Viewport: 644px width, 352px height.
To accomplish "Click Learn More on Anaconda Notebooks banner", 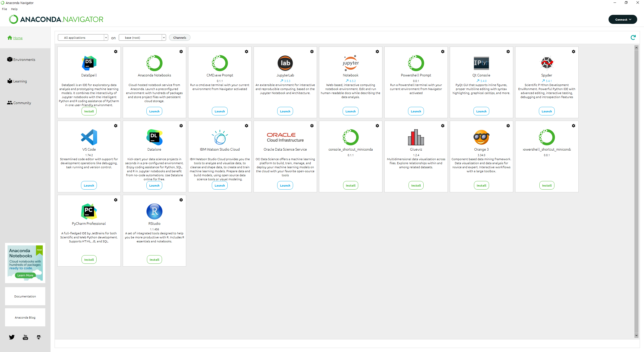I will point(25,275).
